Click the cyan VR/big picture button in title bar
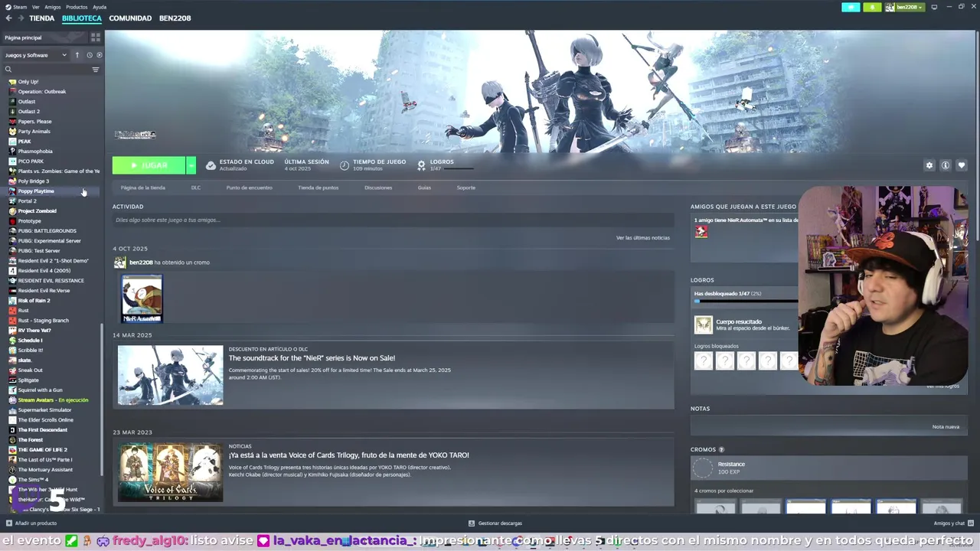Viewport: 980px width, 551px height. 851,7
